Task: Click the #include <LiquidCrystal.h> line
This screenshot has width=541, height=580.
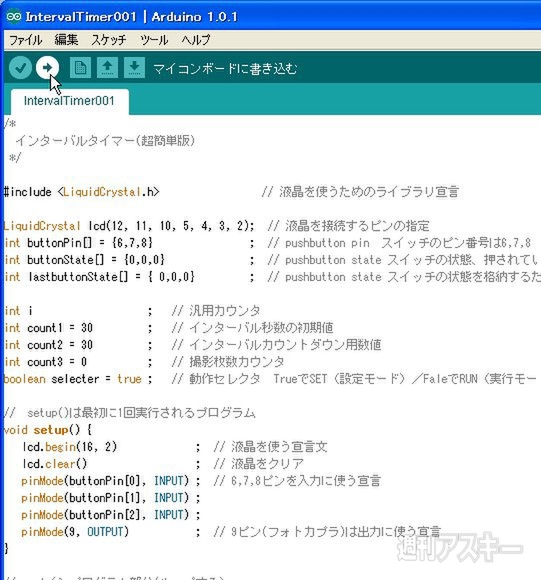Action: 81,192
